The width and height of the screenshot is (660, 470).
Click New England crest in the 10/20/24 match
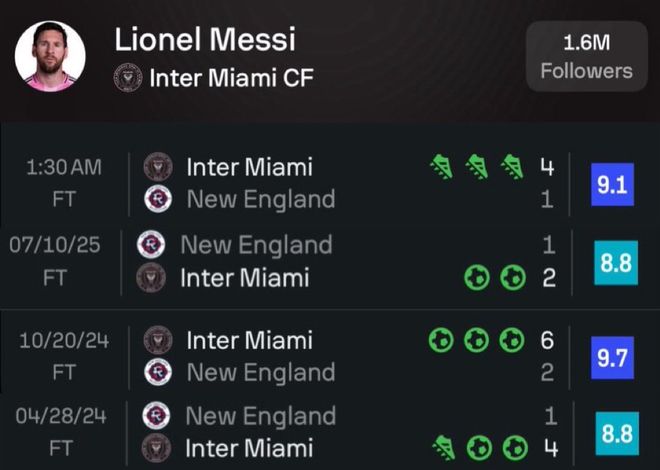pyautogui.click(x=158, y=372)
